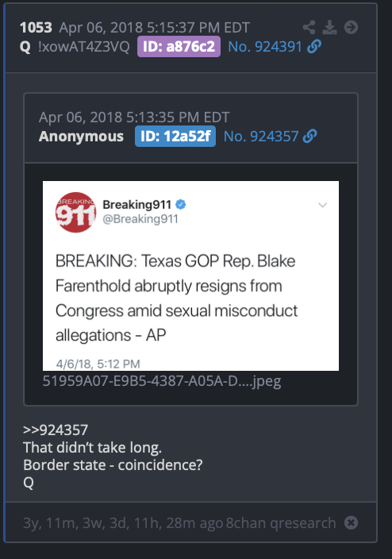This screenshot has width=392, height=559.
Task: Download post 1053 with the download icon
Action: [329, 28]
